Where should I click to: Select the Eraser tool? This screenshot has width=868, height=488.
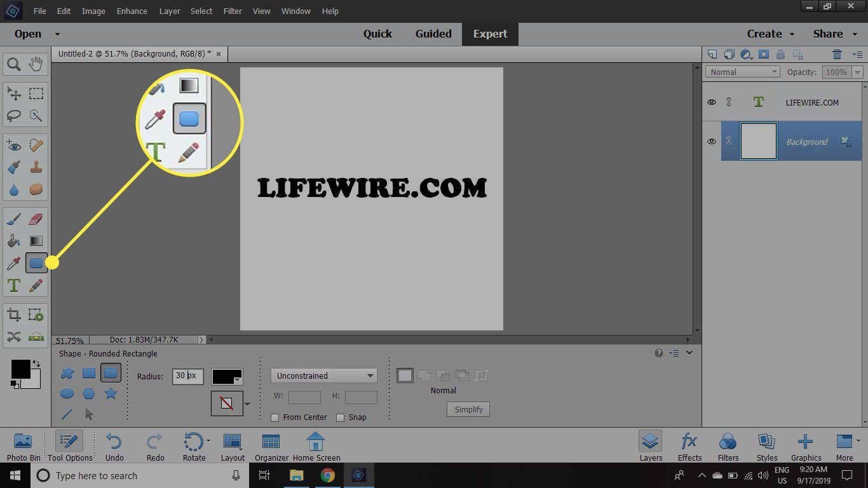(x=36, y=220)
